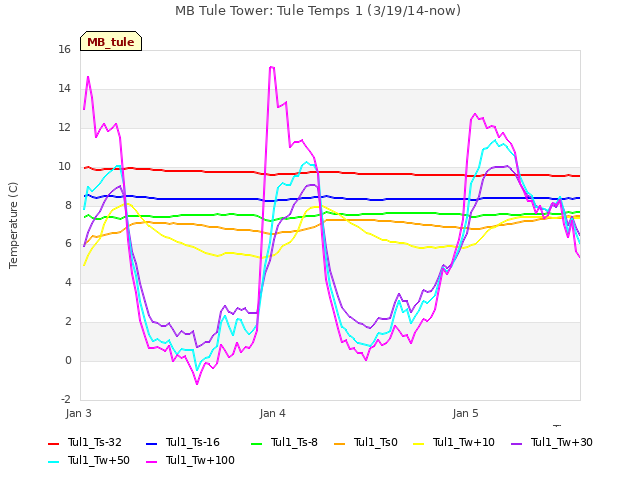640x480 pixels.
Task: Click the cyan Tul1_Tw+50 legend swatch
Action: 53,461
